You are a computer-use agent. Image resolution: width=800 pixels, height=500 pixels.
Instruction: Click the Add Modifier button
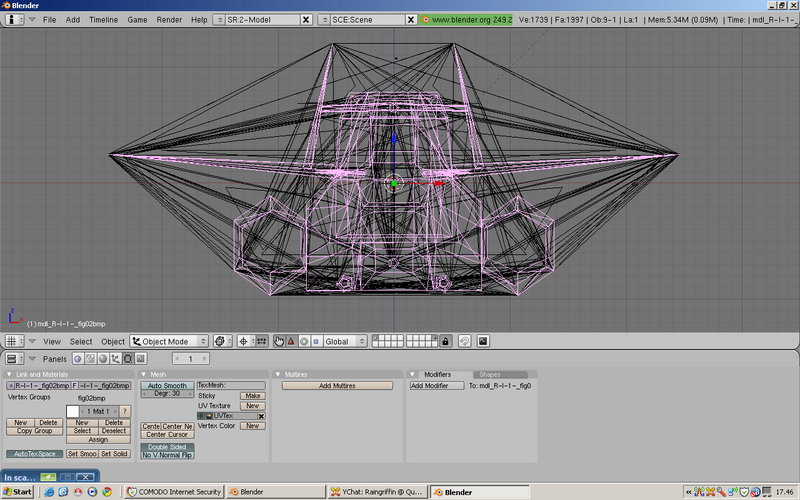point(436,385)
